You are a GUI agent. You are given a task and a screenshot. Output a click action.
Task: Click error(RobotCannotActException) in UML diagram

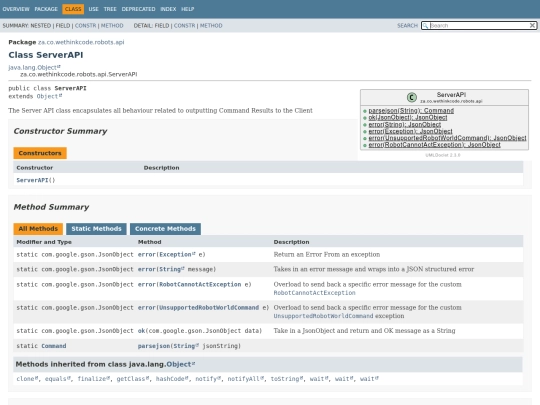click(434, 145)
